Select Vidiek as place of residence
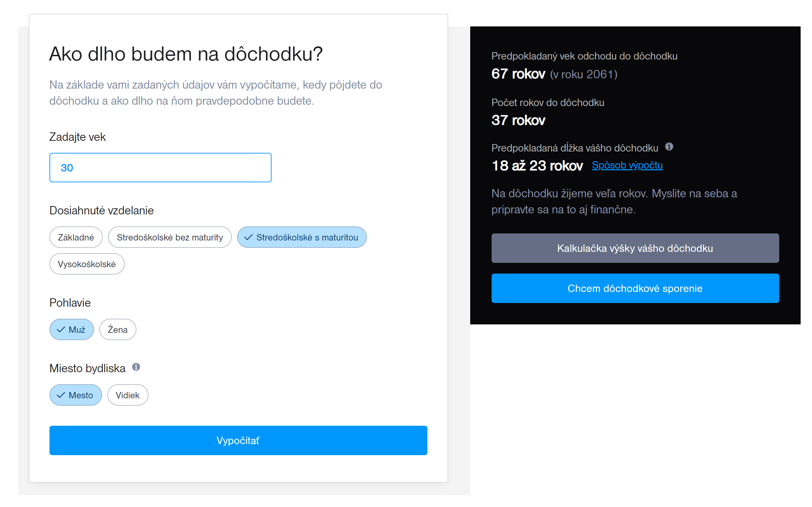 click(128, 395)
